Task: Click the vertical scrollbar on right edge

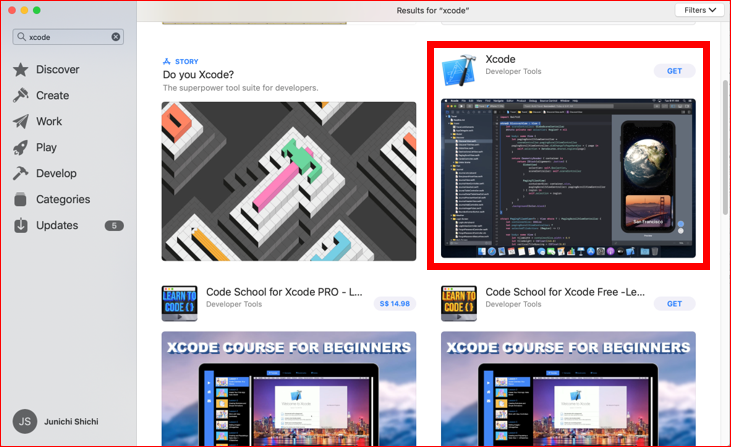Action: click(x=725, y=147)
